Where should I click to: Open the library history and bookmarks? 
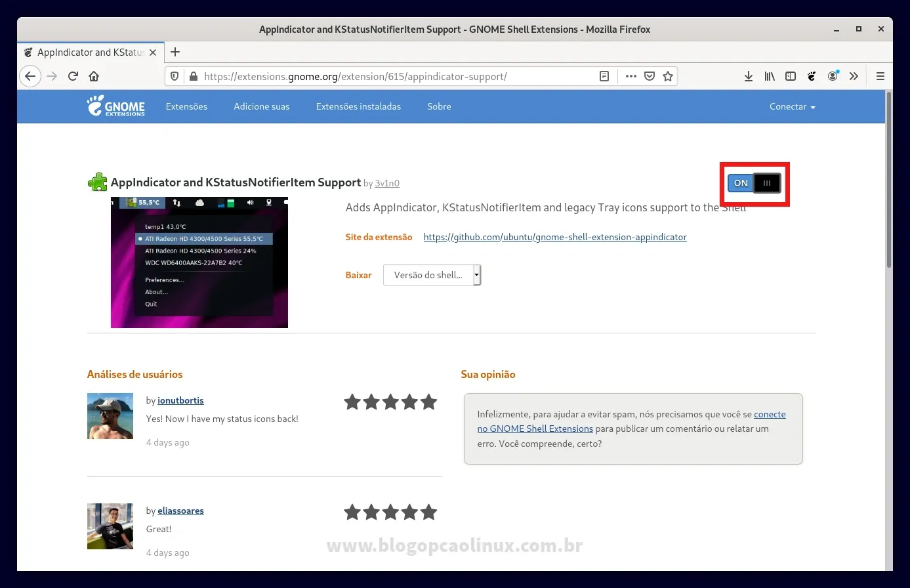(x=770, y=76)
